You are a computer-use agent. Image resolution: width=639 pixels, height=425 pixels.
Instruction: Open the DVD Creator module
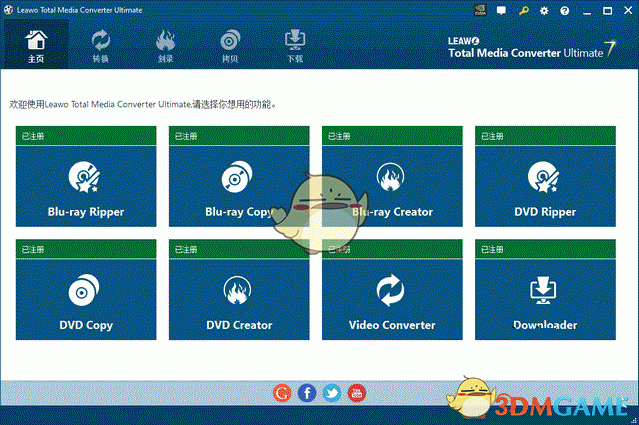[x=239, y=298]
